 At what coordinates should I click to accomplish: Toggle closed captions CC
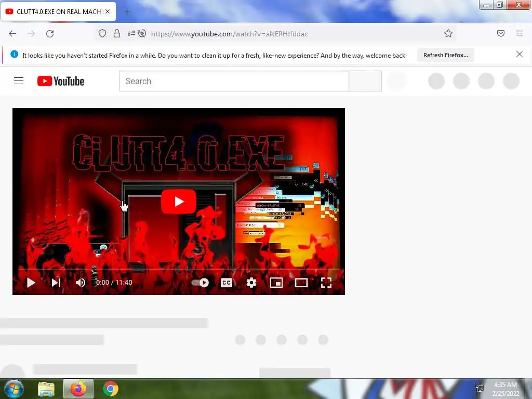pyautogui.click(x=227, y=283)
